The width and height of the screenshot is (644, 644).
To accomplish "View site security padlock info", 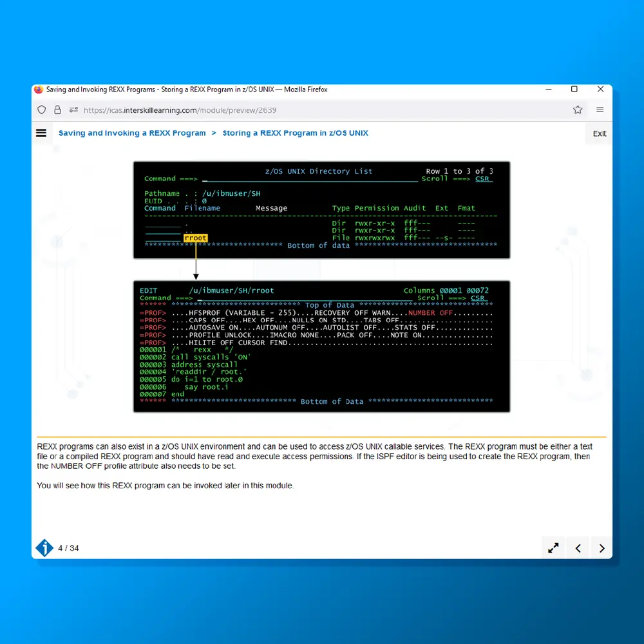I will (x=57, y=110).
